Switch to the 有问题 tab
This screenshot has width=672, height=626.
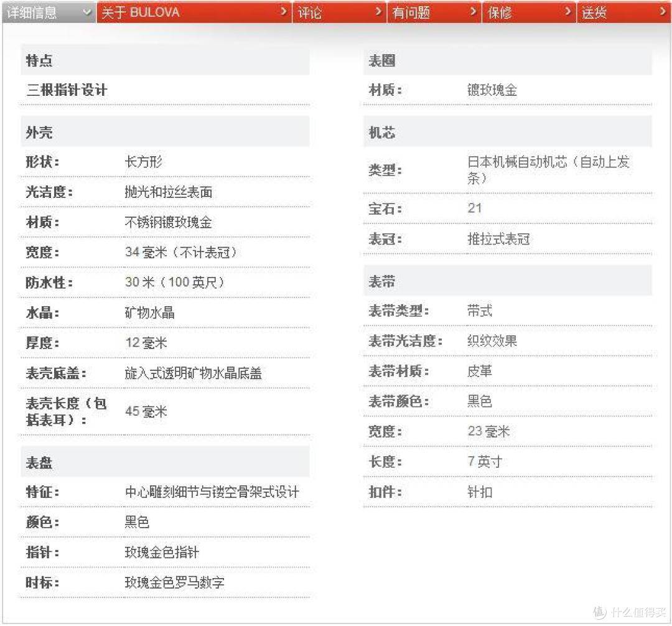[434, 12]
